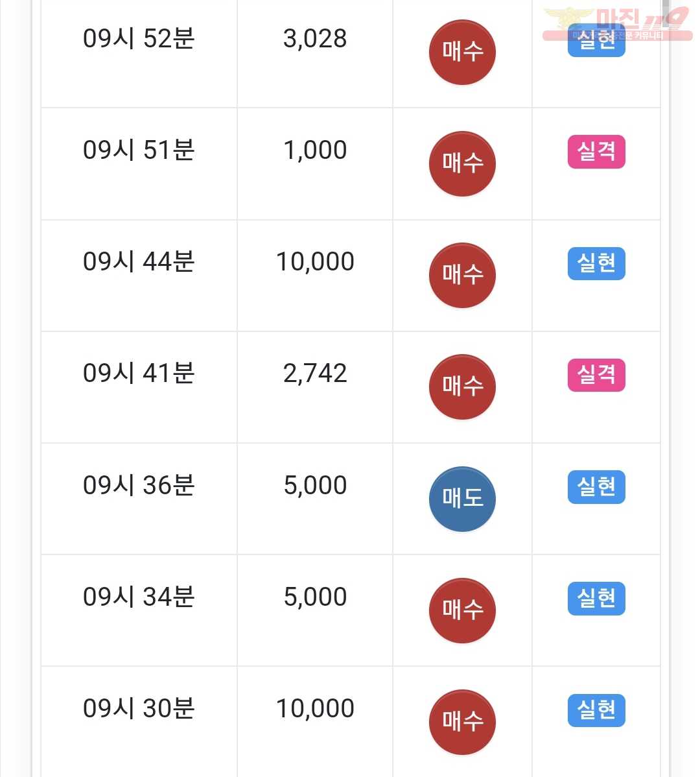Click the red 매수 circle for 09시 34분
The height and width of the screenshot is (777, 700).
point(462,610)
